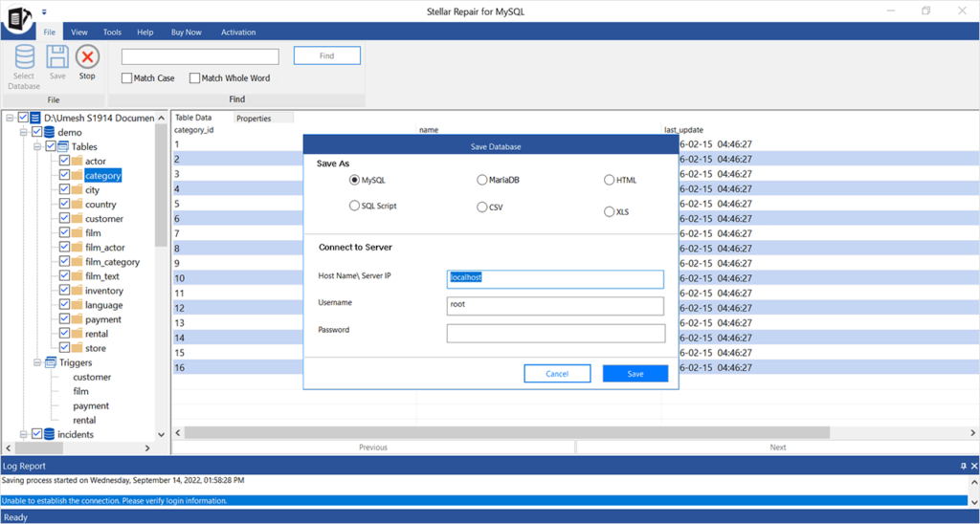The image size is (980, 524).
Task: Select the CSV radio option
Action: pyautogui.click(x=482, y=207)
